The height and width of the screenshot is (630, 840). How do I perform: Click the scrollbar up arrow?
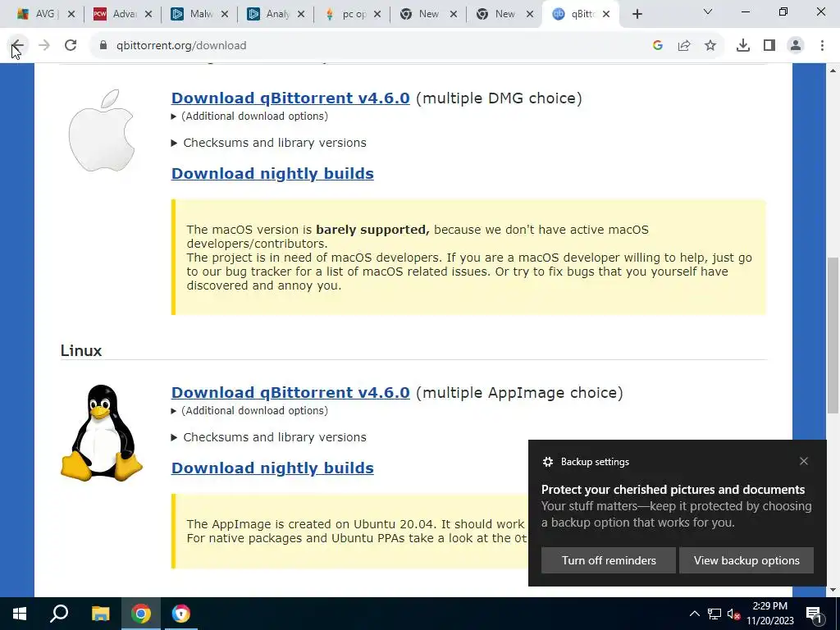click(x=833, y=71)
